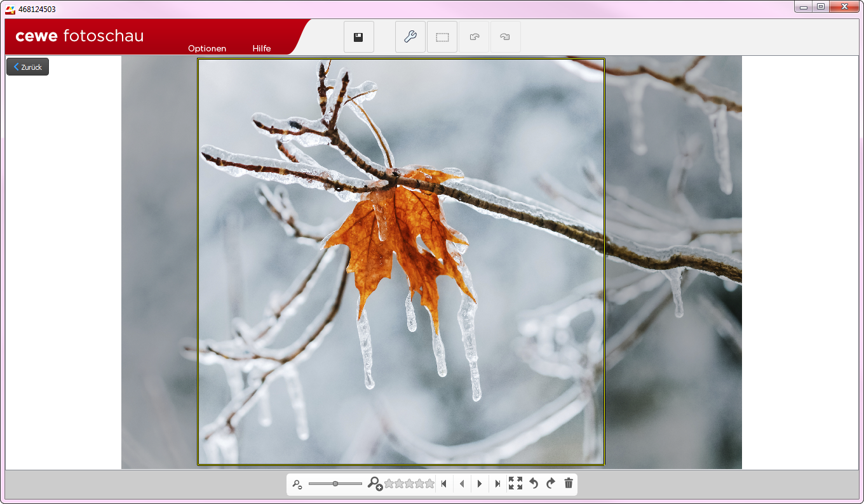Rotate the photo clockwise

[x=551, y=484]
